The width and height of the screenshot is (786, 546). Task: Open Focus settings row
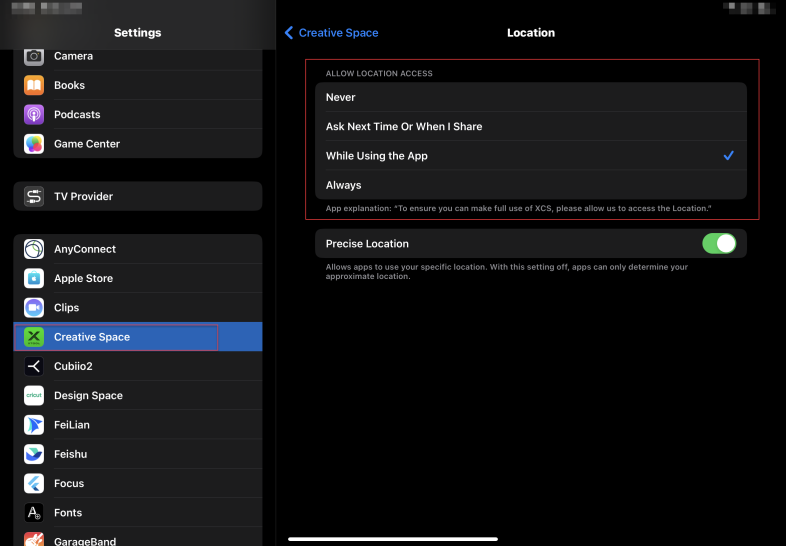[138, 483]
